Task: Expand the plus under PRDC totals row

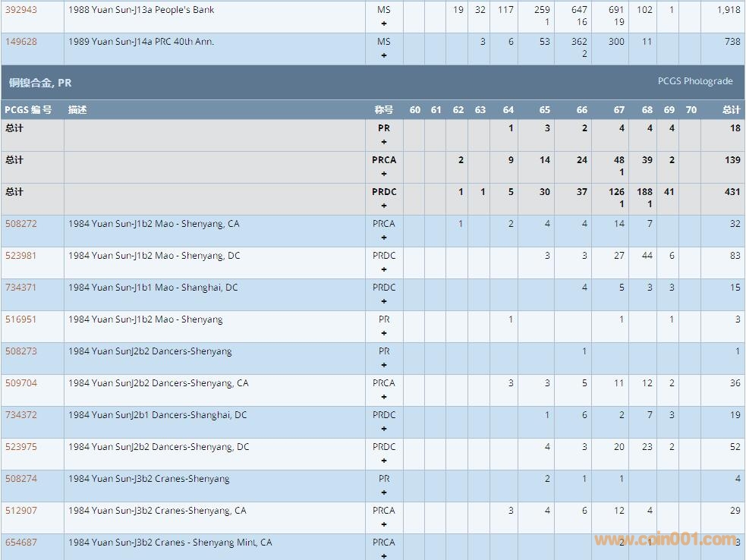Action: coord(384,206)
